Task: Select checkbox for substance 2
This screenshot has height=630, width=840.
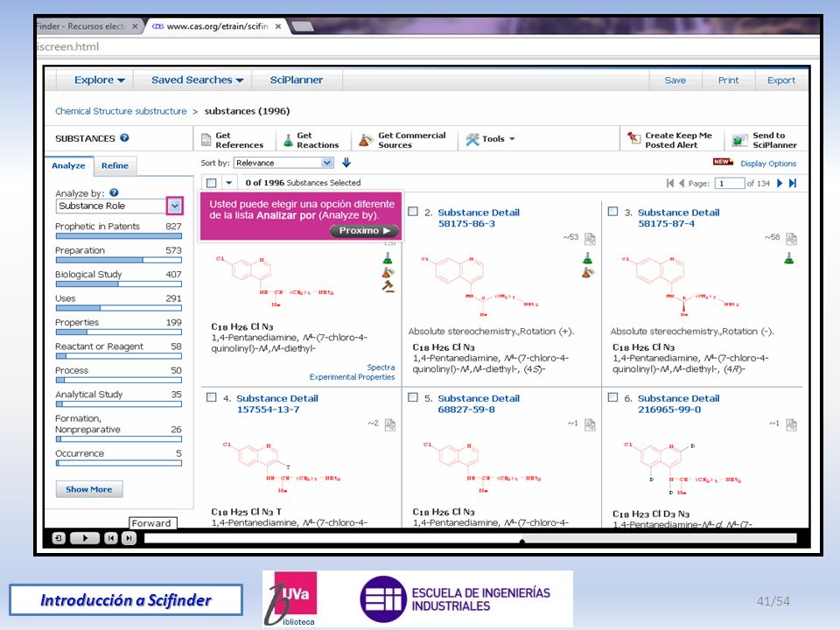Action: click(413, 212)
